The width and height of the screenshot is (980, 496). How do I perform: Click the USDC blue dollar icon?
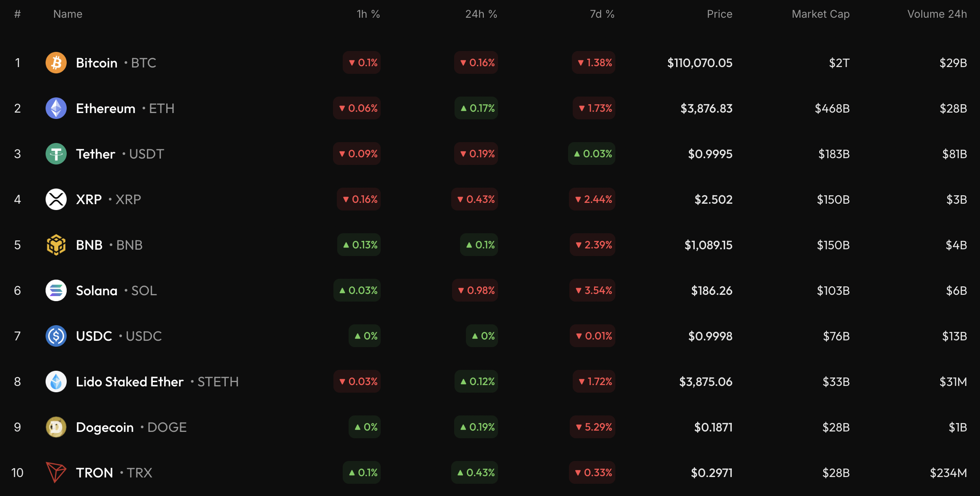pyautogui.click(x=56, y=336)
